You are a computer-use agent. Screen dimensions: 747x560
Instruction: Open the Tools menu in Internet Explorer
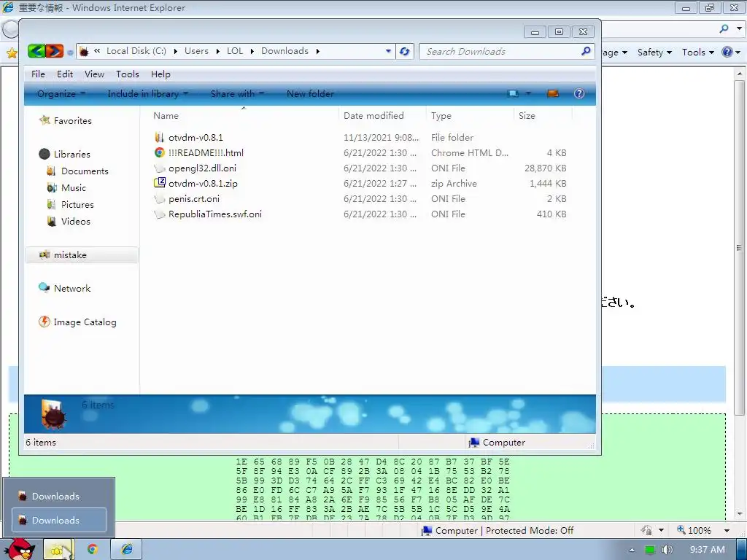pyautogui.click(x=698, y=52)
